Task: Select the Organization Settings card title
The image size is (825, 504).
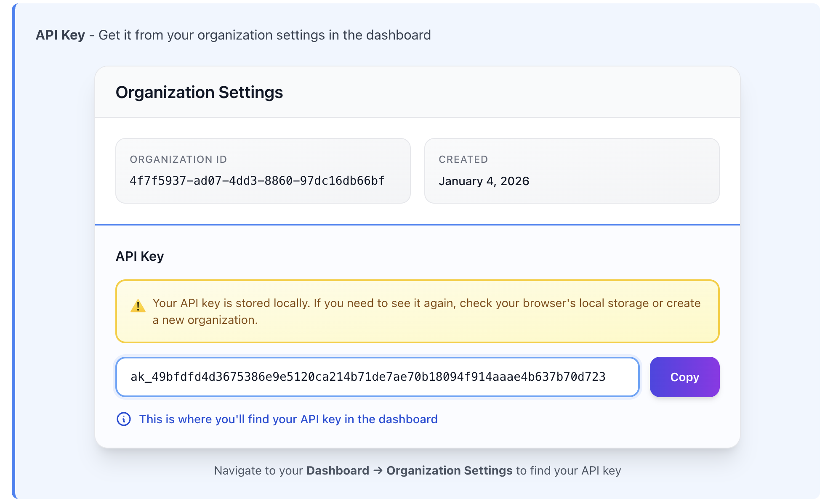Action: click(x=200, y=92)
